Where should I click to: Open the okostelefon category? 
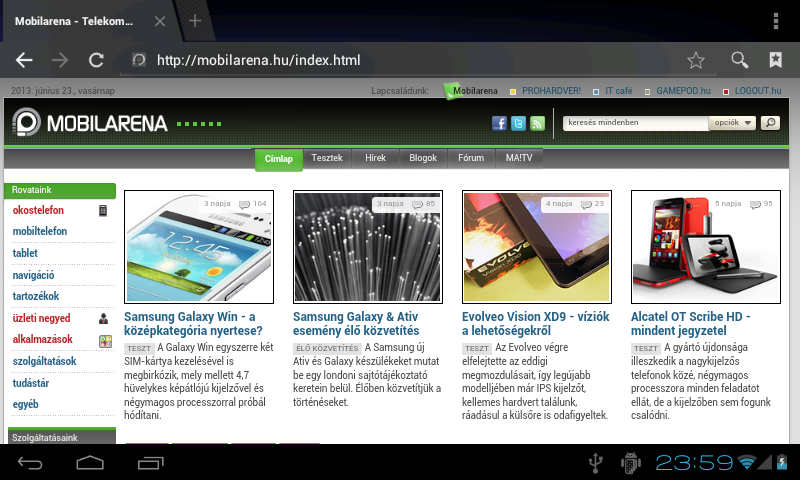coord(38,210)
